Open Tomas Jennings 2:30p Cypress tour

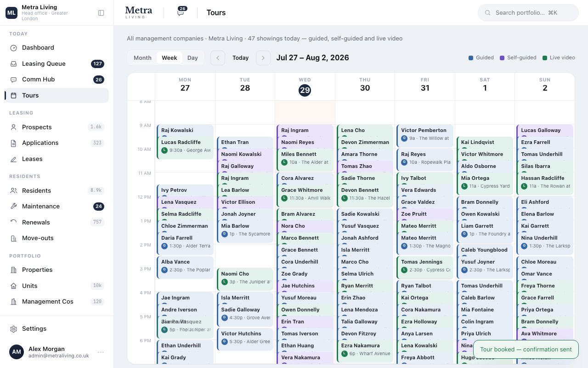click(x=425, y=267)
